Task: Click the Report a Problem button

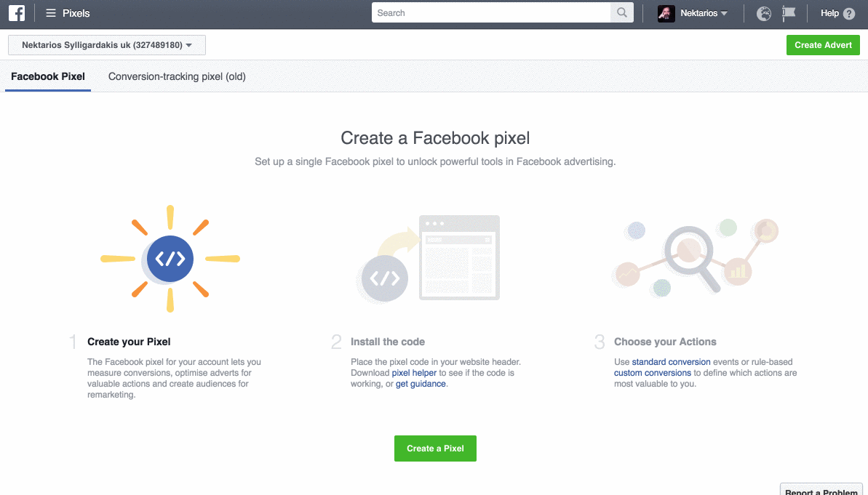Action: tap(821, 490)
